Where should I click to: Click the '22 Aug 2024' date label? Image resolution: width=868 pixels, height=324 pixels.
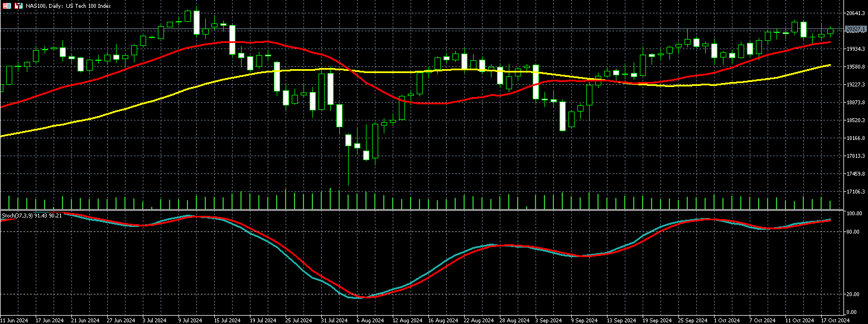tap(478, 321)
